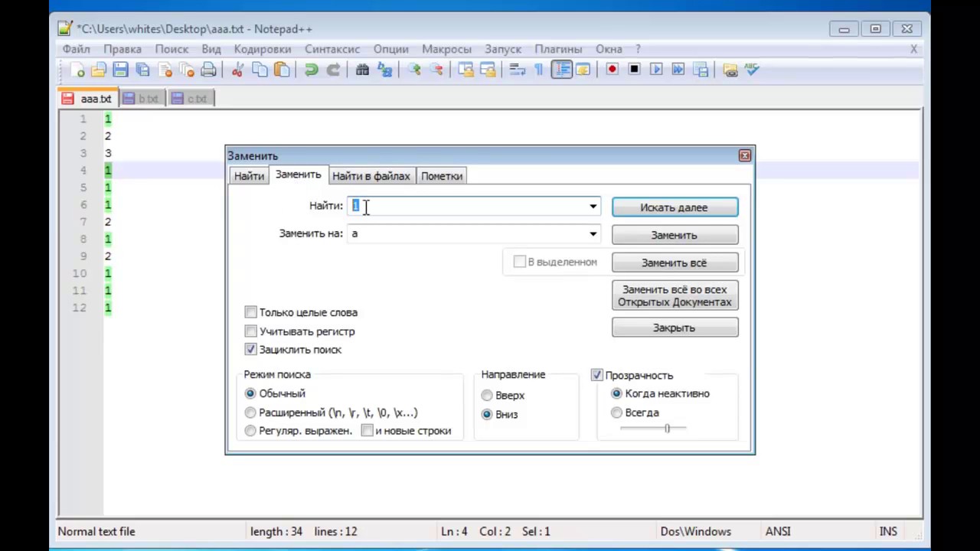Image resolution: width=980 pixels, height=551 pixels.
Task: Open Find with the binoculars icon
Action: pos(362,70)
